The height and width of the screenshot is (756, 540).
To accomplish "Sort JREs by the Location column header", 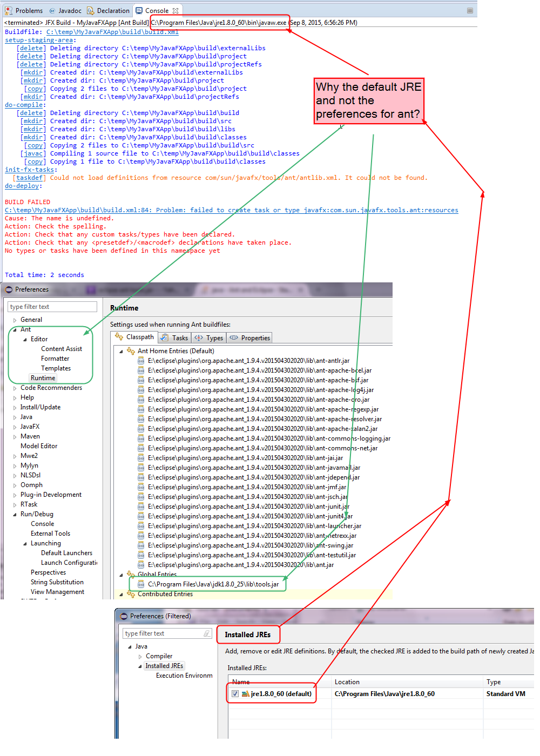I will pos(408,682).
